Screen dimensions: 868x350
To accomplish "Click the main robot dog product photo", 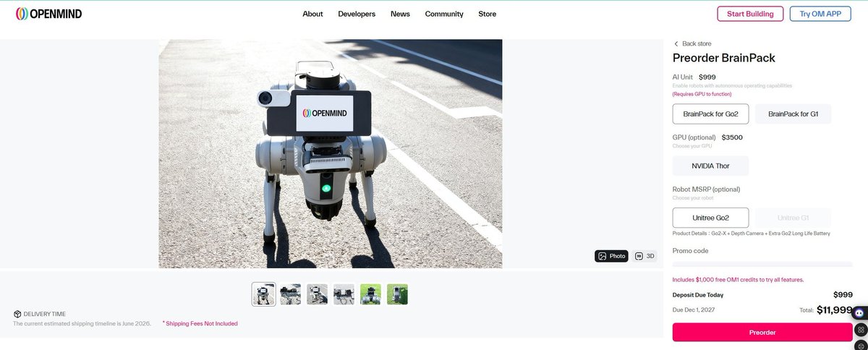I will pyautogui.click(x=331, y=154).
